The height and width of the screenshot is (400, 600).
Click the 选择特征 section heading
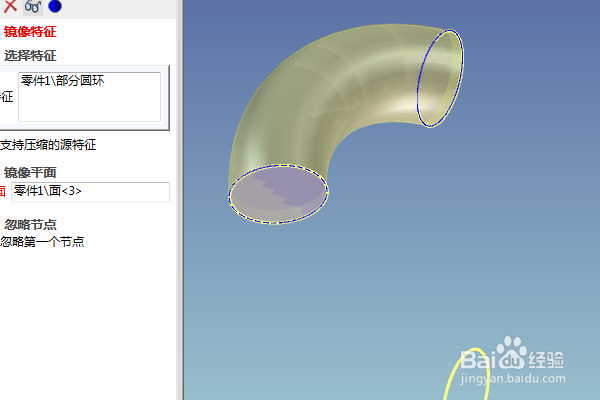point(30,56)
